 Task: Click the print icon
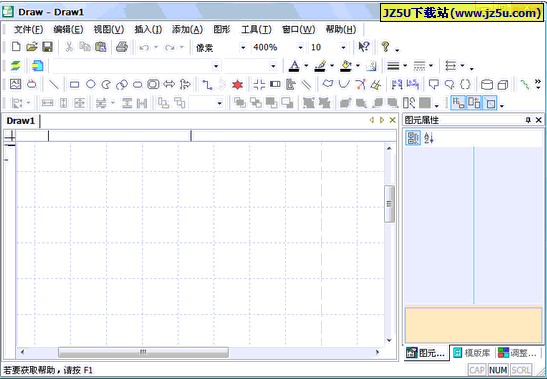[x=122, y=47]
